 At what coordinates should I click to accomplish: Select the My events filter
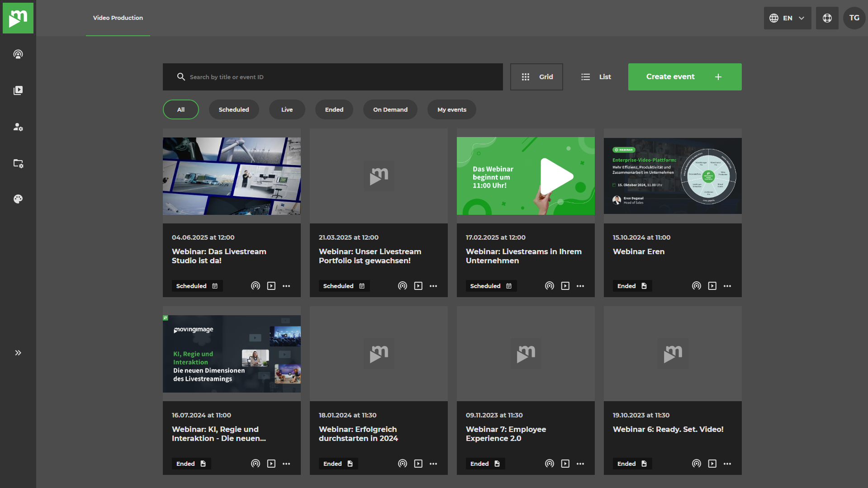point(452,109)
